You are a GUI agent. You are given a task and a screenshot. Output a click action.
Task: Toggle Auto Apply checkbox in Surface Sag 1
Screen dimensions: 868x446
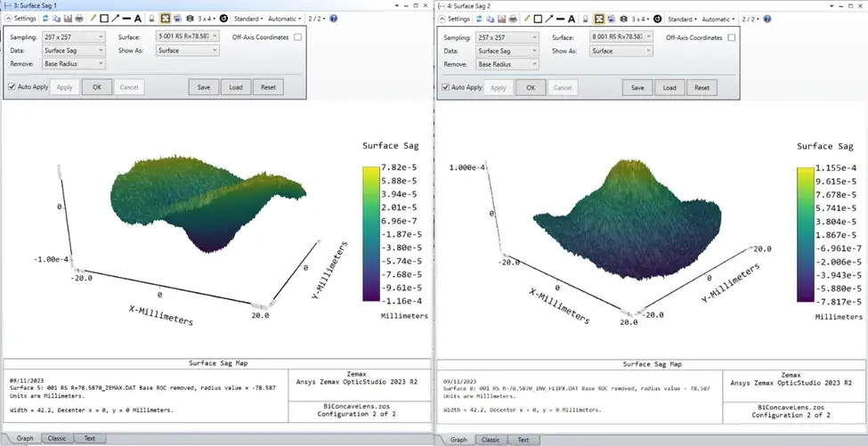pos(12,87)
